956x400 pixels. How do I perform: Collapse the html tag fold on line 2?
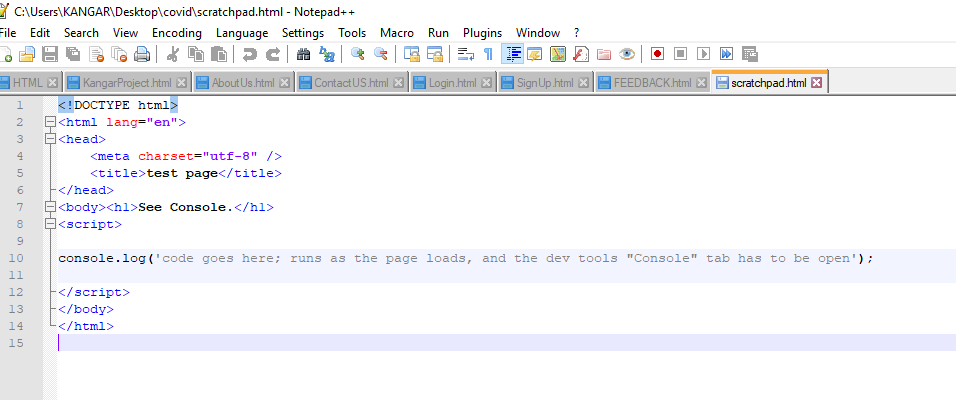point(51,122)
